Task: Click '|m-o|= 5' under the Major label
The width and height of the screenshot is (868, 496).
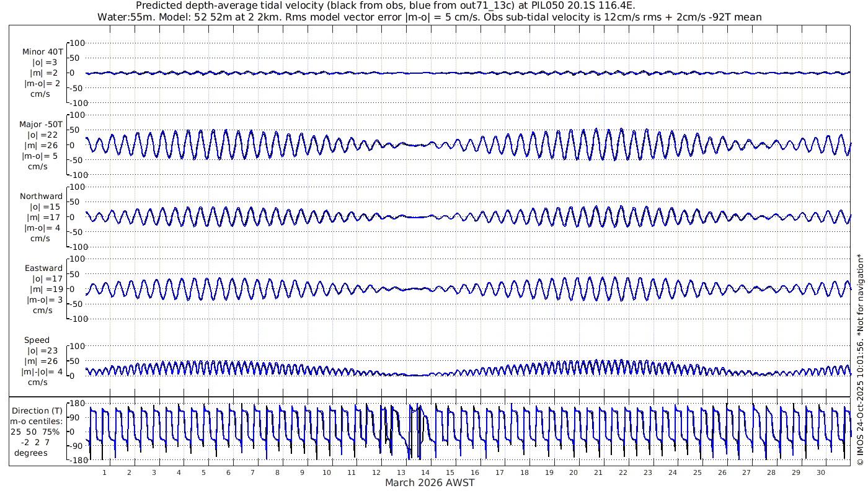Action: tap(43, 156)
